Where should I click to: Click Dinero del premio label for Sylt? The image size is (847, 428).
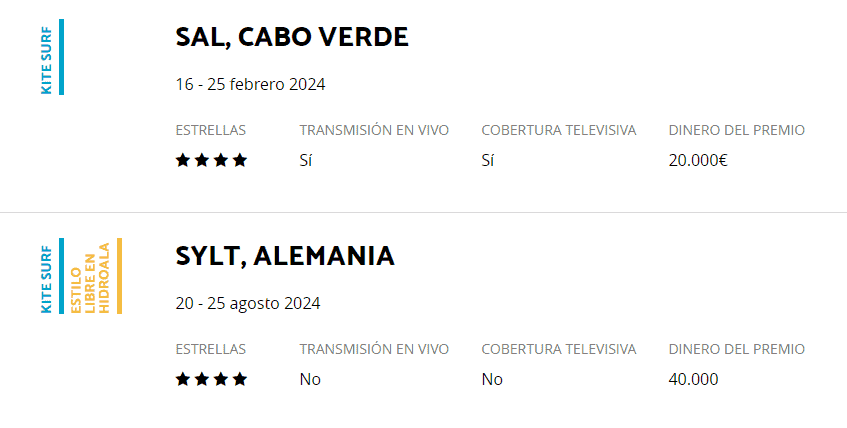tap(737, 349)
